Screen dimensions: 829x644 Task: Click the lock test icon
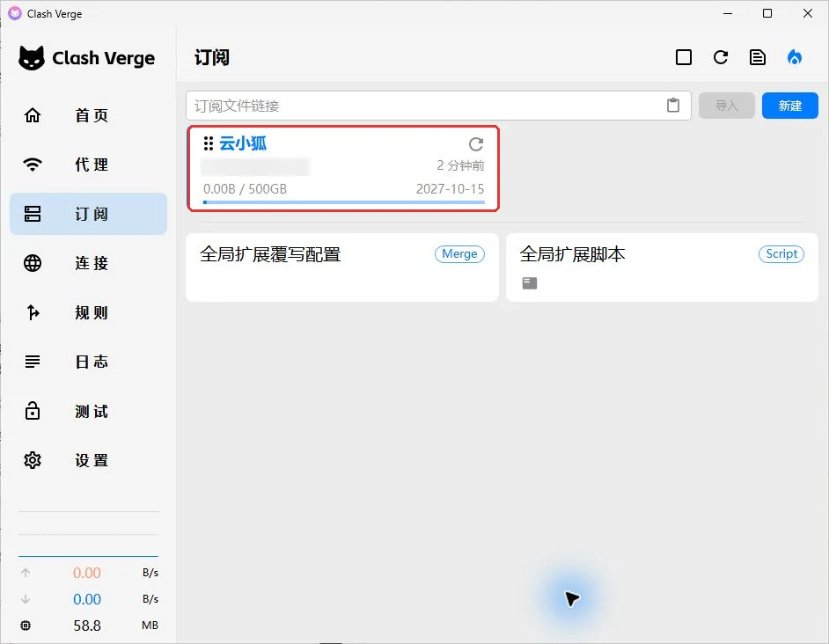click(x=33, y=411)
